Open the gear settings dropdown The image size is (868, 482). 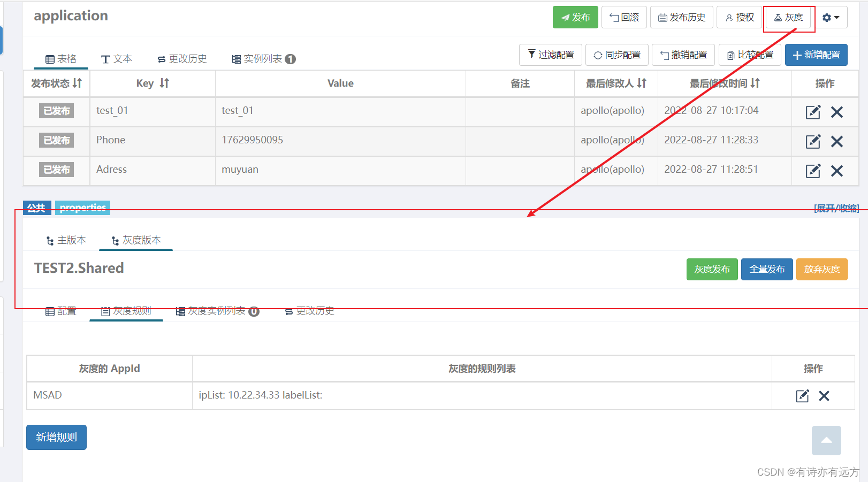pyautogui.click(x=831, y=17)
